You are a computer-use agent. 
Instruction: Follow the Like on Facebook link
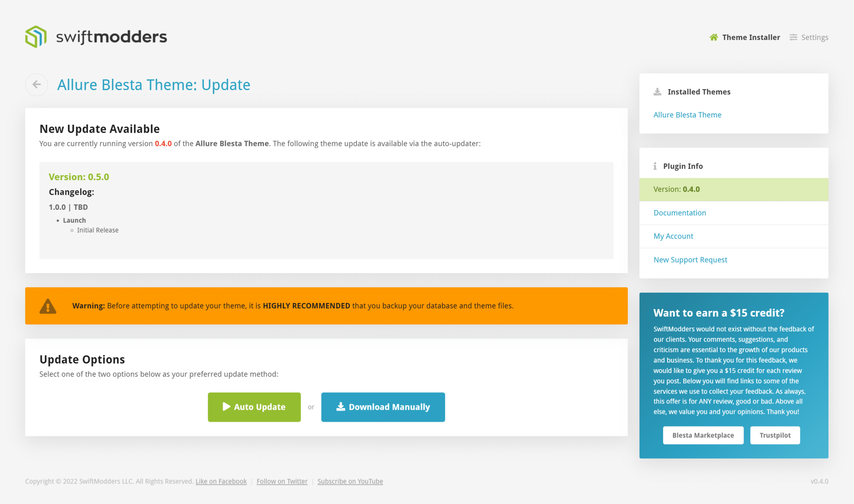click(x=221, y=482)
